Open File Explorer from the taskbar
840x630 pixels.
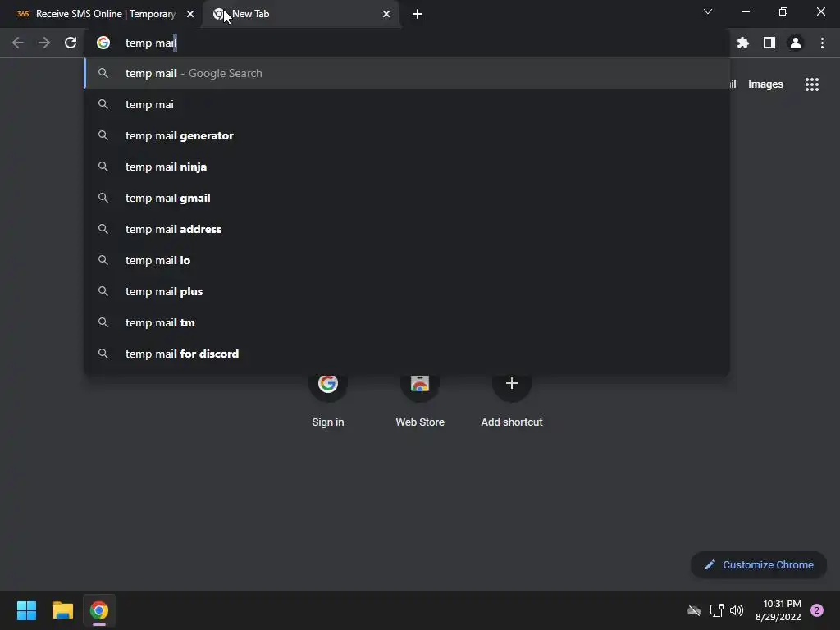(x=62, y=610)
